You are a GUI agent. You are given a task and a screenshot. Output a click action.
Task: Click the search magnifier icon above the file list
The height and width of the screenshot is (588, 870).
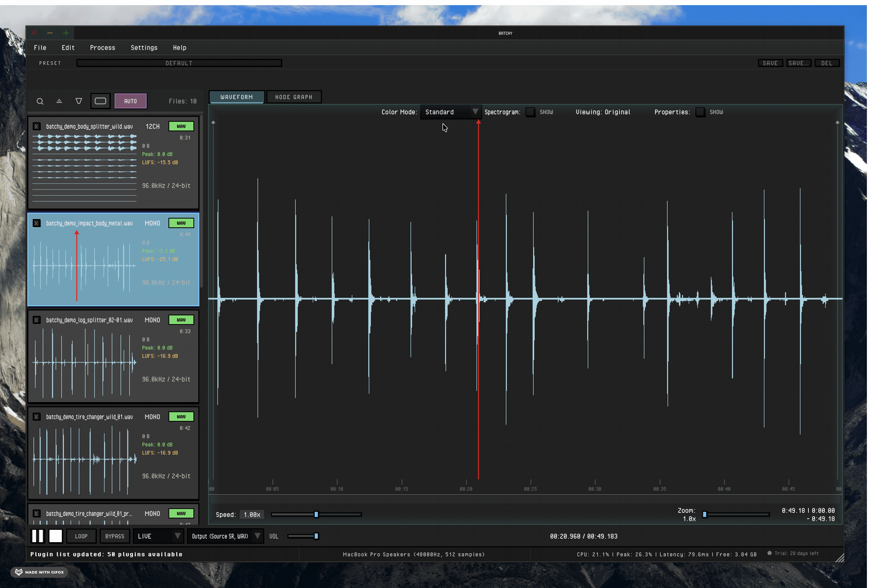point(40,101)
